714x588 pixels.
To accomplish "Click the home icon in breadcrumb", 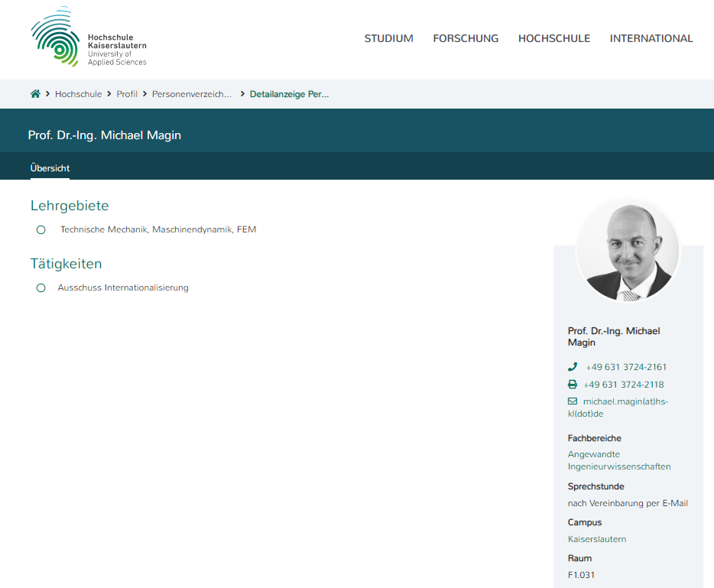I will (35, 94).
